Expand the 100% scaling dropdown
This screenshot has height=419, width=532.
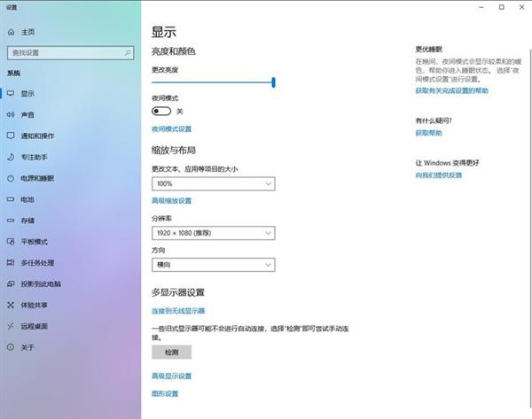(213, 183)
